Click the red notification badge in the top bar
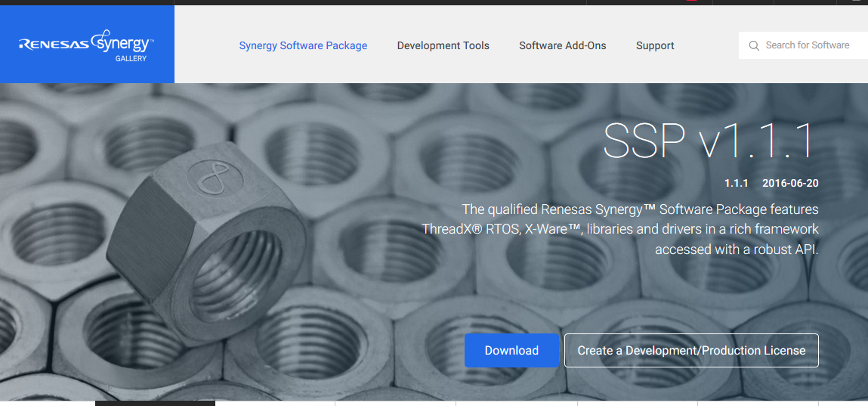This screenshot has width=868, height=406. [690, 2]
